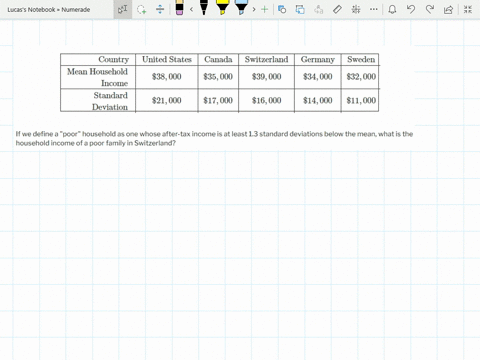The height and width of the screenshot is (360, 480).
Task: Redo the last action
Action: (430, 9)
